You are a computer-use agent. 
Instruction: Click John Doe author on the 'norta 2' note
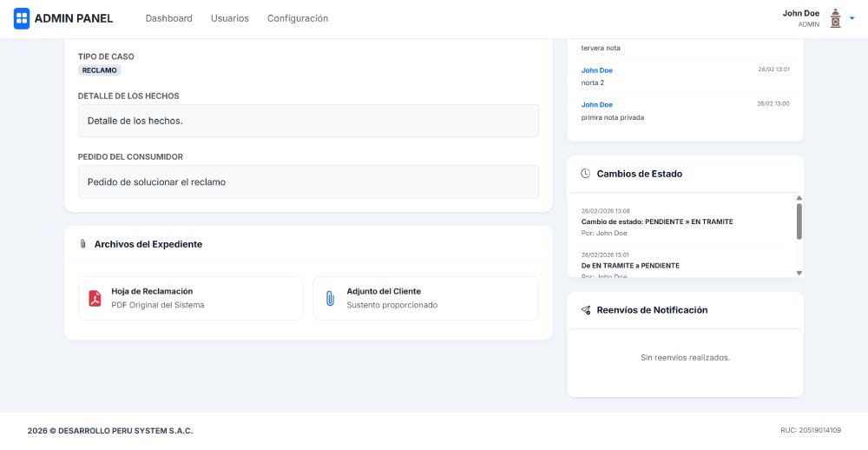597,70
